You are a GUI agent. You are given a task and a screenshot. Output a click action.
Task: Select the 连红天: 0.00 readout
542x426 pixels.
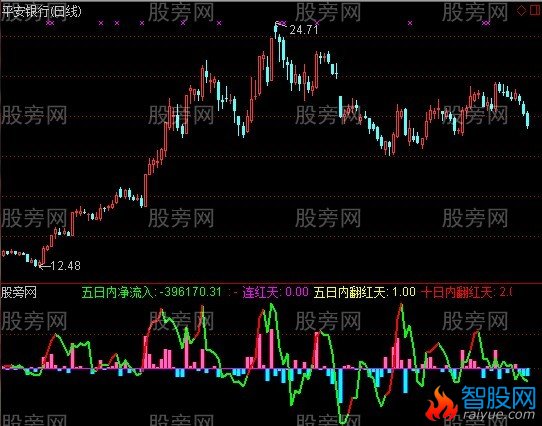[x=275, y=292]
